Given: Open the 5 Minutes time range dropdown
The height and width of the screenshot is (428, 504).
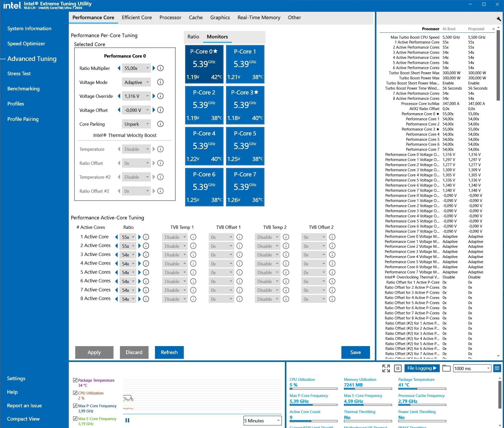Looking at the screenshot, I should coord(262,421).
